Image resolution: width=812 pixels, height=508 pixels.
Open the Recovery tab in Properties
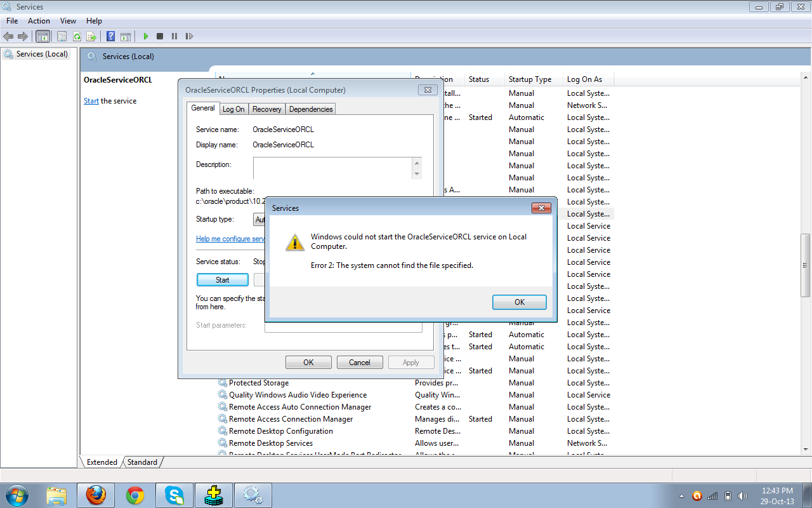(267, 109)
